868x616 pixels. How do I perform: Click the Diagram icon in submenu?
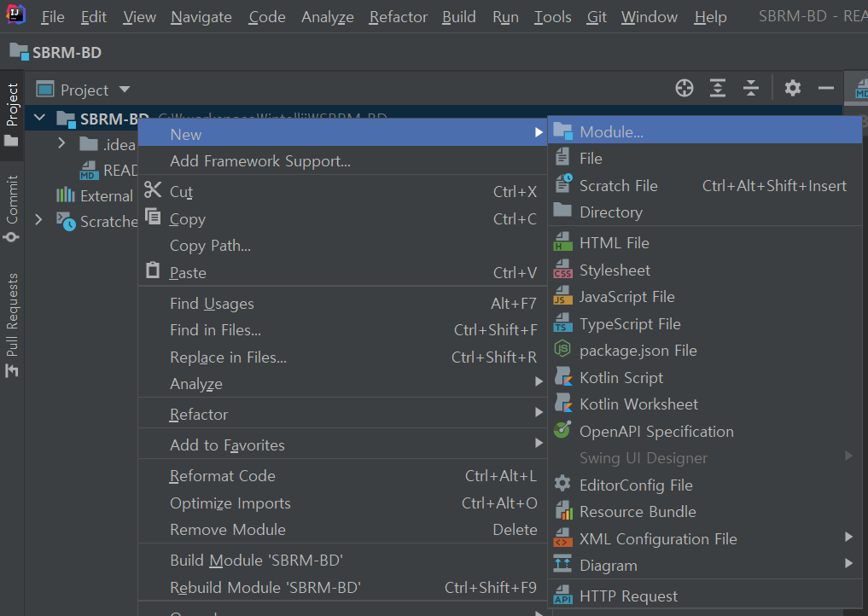click(562, 564)
